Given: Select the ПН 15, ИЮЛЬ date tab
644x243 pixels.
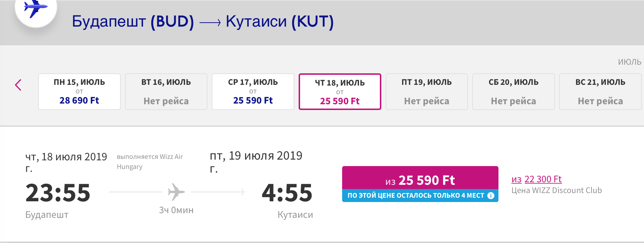Looking at the screenshot, I should point(79,92).
